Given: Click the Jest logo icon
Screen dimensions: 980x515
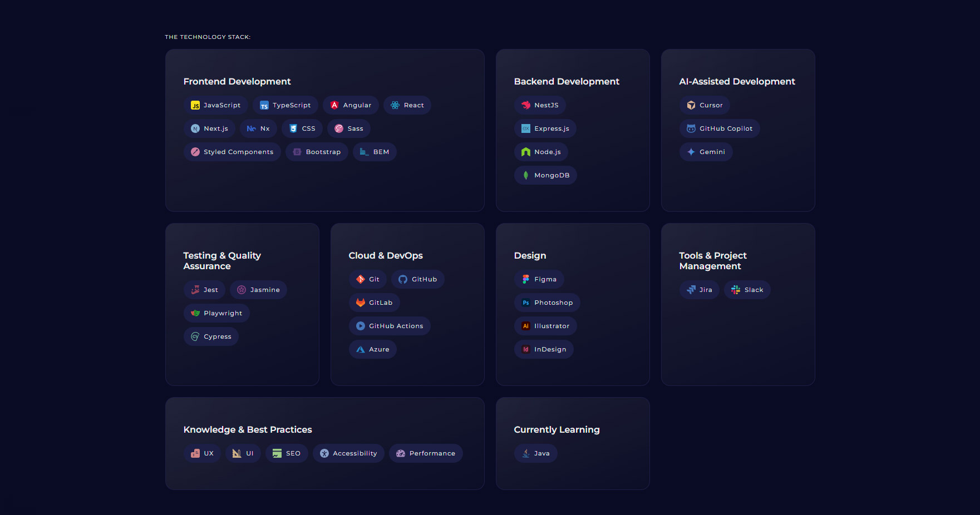Looking at the screenshot, I should (x=195, y=290).
